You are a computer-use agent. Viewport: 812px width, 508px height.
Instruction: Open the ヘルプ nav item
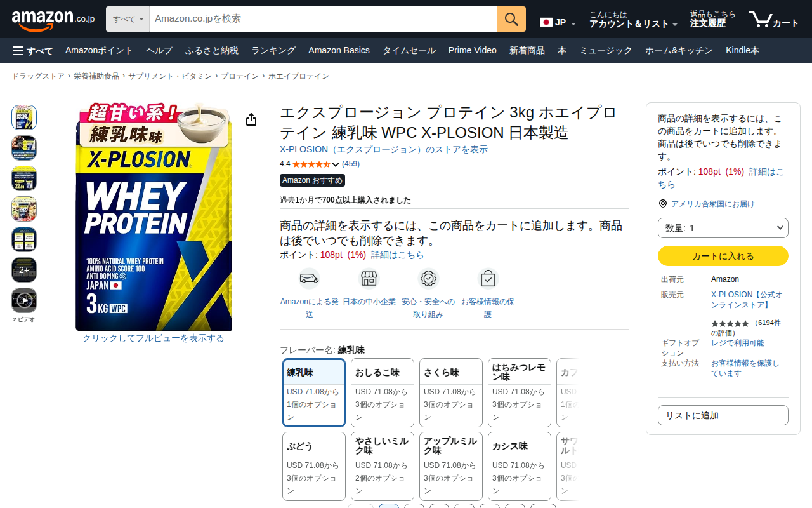click(159, 51)
